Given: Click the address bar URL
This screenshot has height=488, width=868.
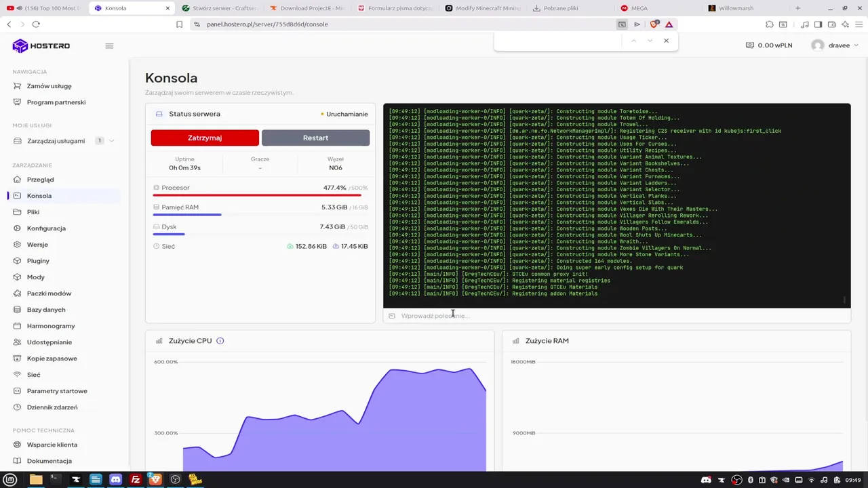Looking at the screenshot, I should (267, 24).
